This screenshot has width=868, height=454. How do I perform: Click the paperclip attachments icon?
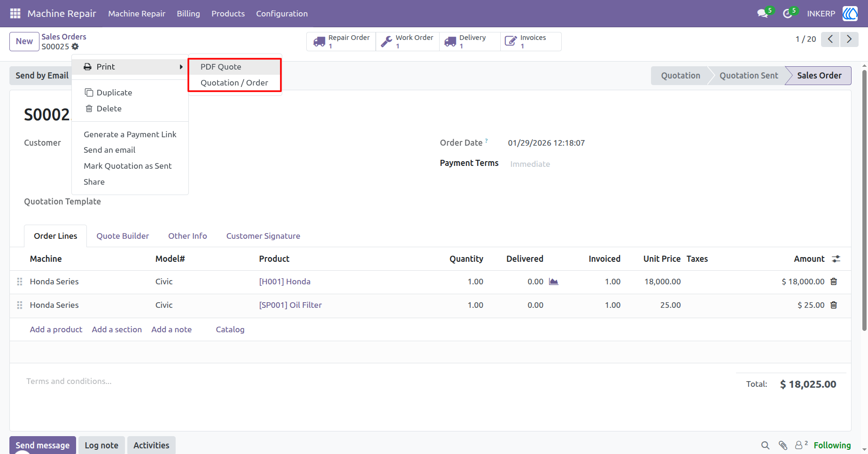coord(783,445)
